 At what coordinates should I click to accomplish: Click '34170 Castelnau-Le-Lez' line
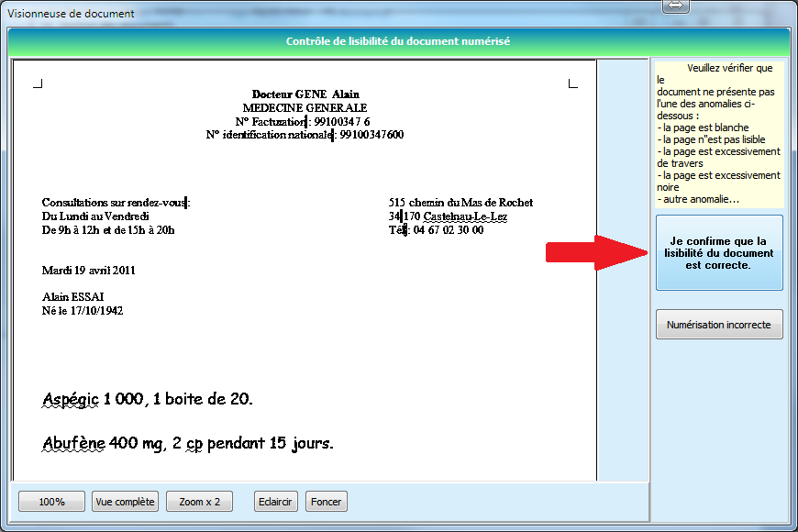(448, 216)
